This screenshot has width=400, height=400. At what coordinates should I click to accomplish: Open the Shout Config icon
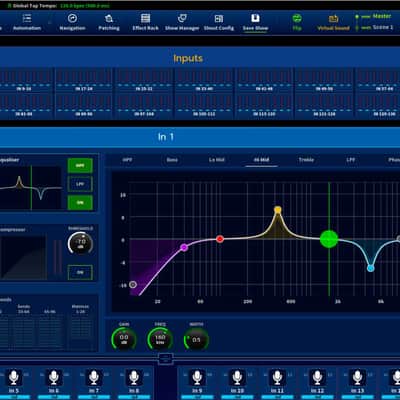[x=219, y=18]
